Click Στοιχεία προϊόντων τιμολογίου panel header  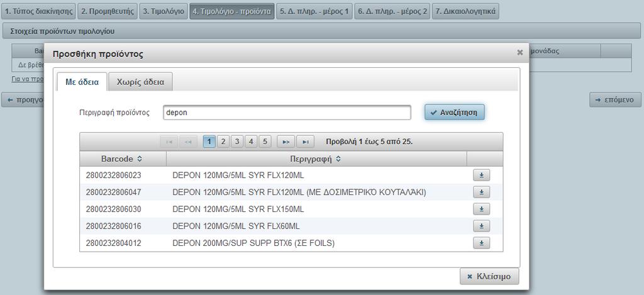[x=321, y=31]
